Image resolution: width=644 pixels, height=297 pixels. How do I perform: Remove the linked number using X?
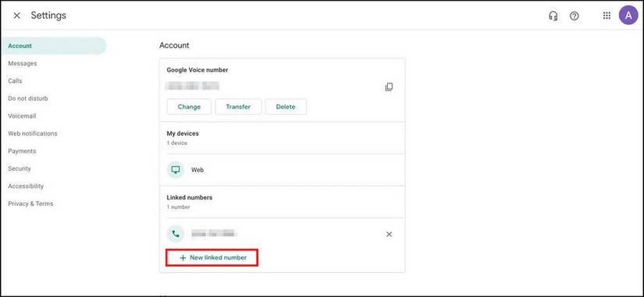point(390,234)
